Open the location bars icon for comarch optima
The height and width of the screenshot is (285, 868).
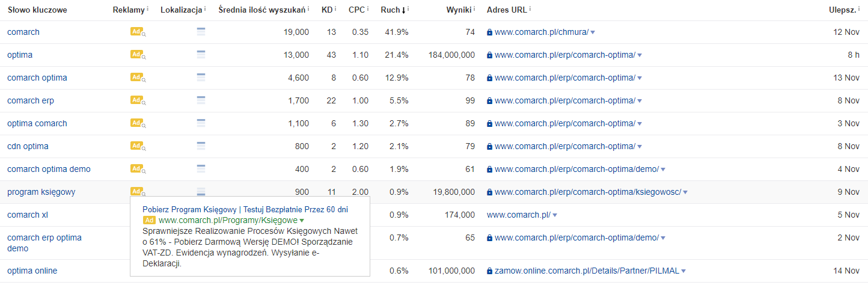click(x=201, y=78)
